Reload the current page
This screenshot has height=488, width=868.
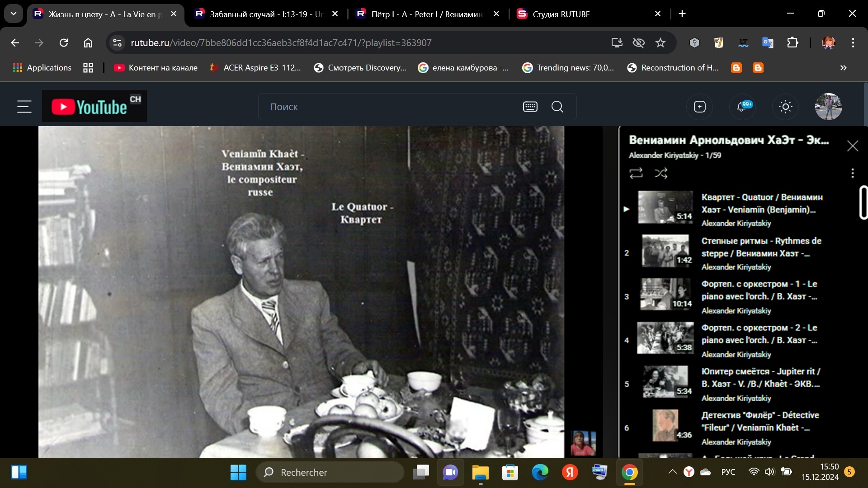point(64,42)
